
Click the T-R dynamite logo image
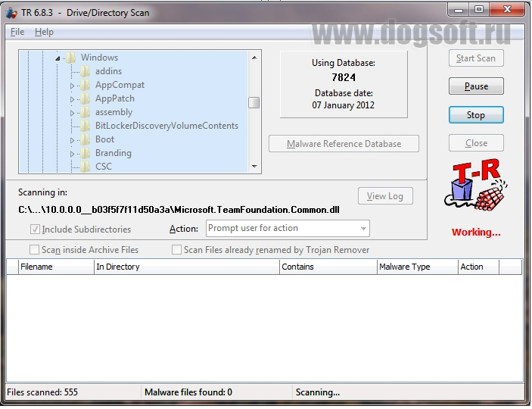(476, 185)
